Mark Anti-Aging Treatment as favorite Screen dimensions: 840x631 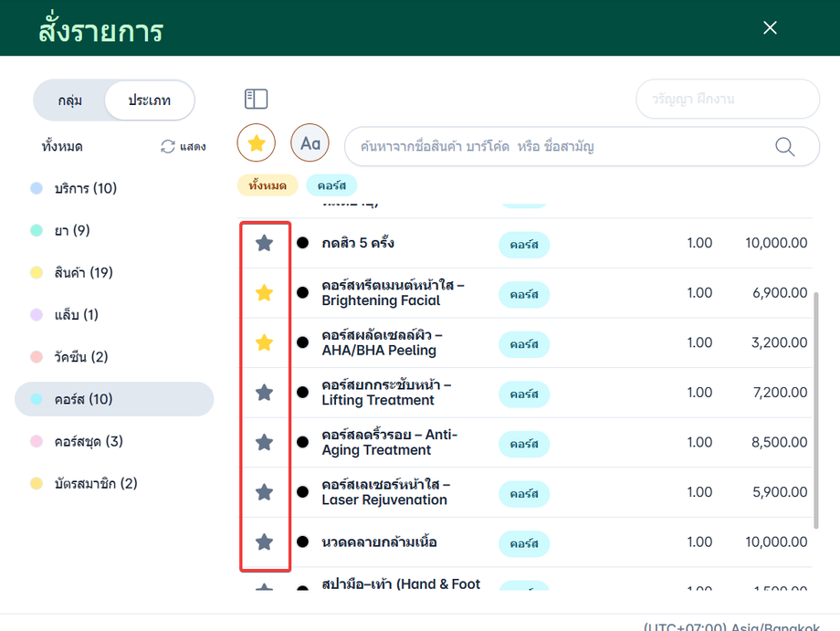pos(264,442)
